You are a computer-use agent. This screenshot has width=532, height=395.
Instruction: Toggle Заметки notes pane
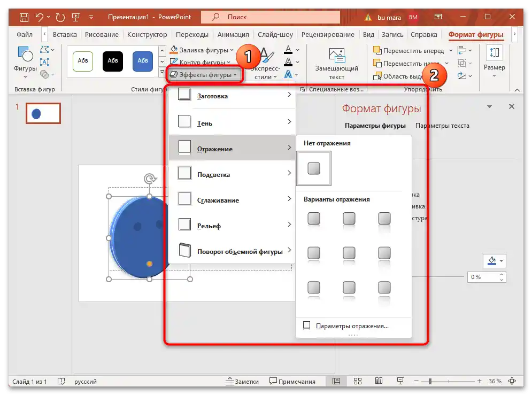click(x=242, y=381)
